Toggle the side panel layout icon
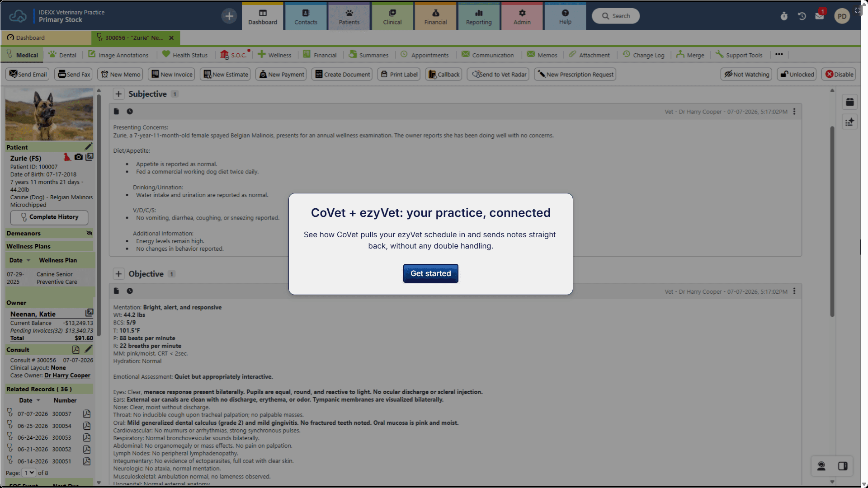 click(843, 466)
